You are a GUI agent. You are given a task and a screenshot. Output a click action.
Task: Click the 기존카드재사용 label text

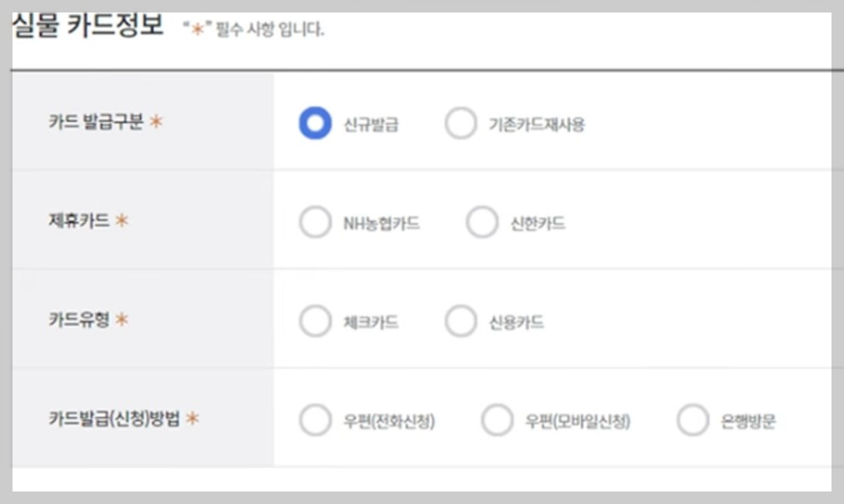pyautogui.click(x=539, y=122)
